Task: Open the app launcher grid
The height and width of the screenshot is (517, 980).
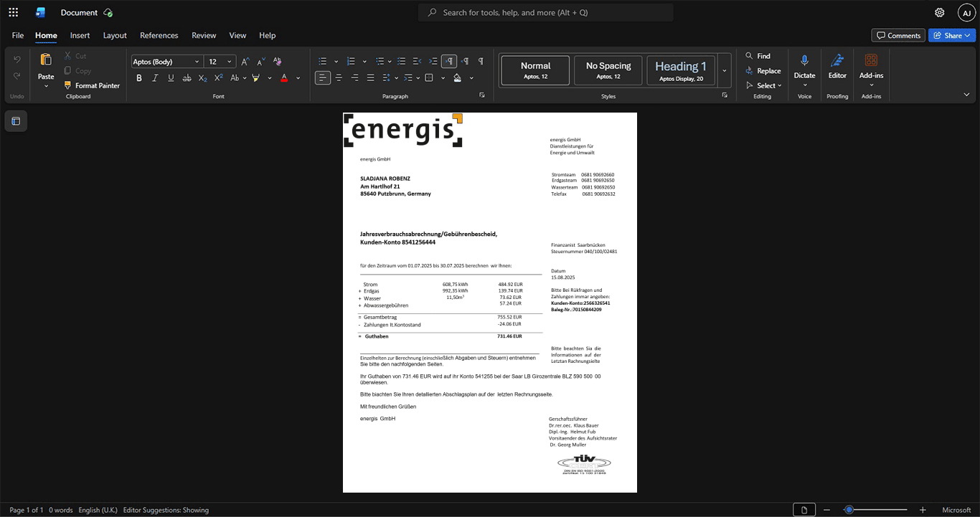Action: click(x=13, y=12)
